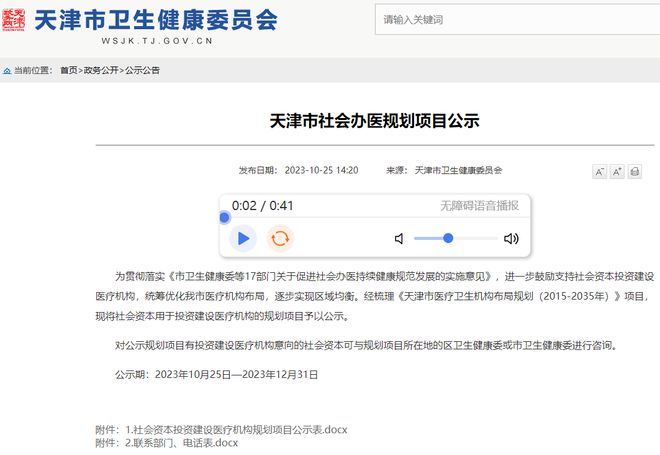Open 首页 breadcrumb link
This screenshot has height=455, width=660.
69,70
